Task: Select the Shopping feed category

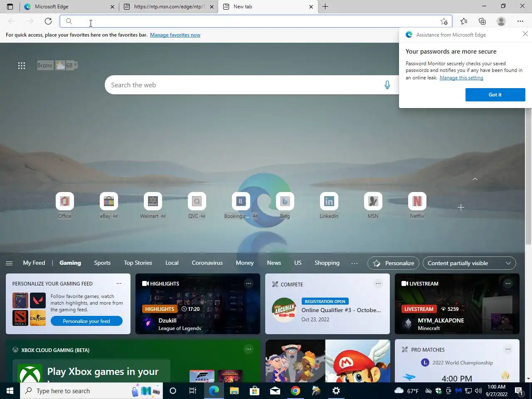Action: 327,263
